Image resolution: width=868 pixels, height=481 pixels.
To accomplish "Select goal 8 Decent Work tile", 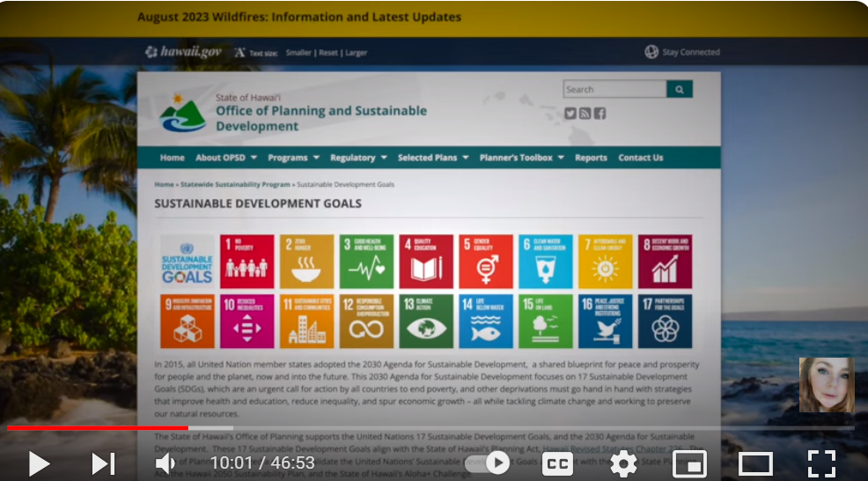I will 666,262.
